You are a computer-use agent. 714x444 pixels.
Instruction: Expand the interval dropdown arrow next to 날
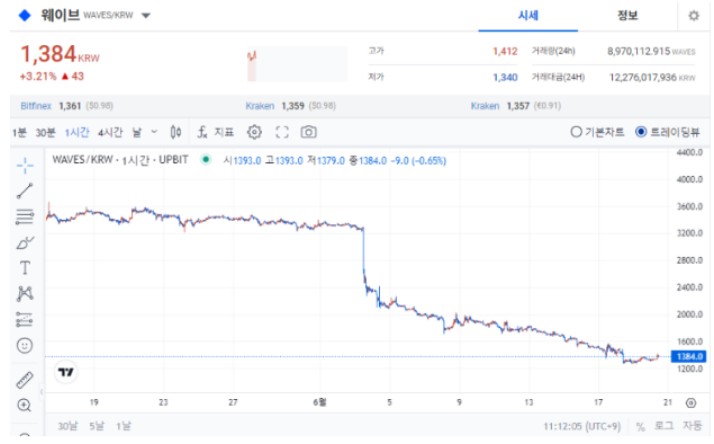pyautogui.click(x=154, y=132)
